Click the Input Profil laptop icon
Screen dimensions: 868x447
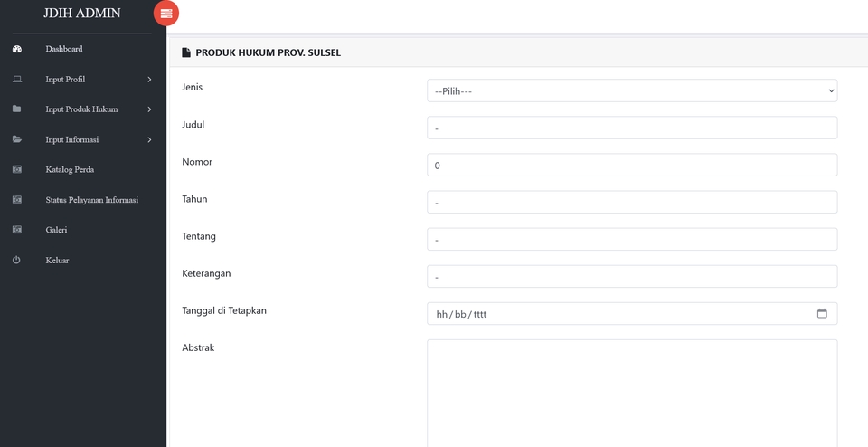tap(16, 80)
